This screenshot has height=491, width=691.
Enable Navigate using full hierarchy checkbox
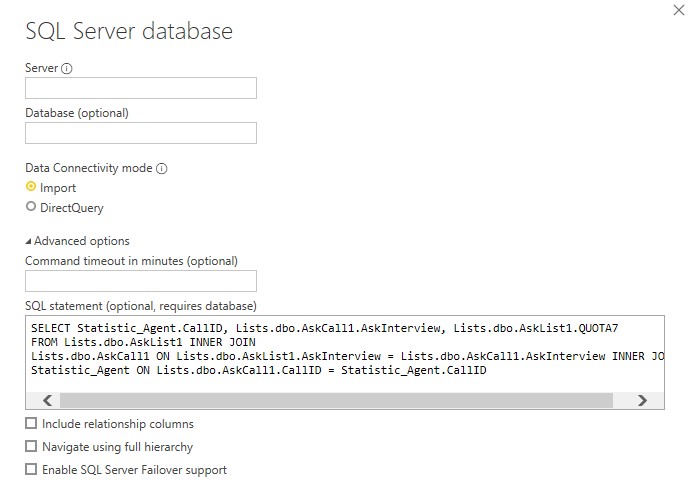coord(31,446)
